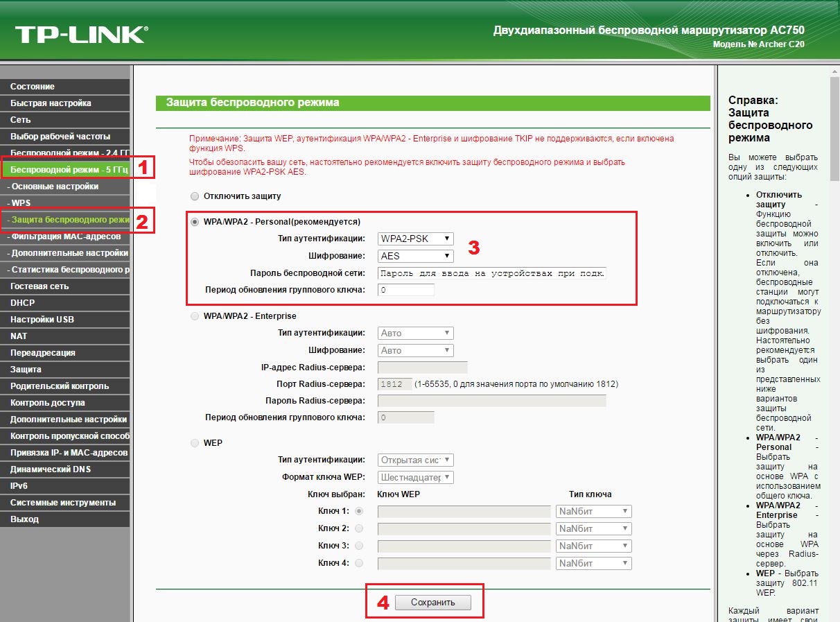Image resolution: width=840 pixels, height=622 pixels.
Task: Go to 'Фильтрация MAC-адресов' submenu
Action: [x=64, y=236]
